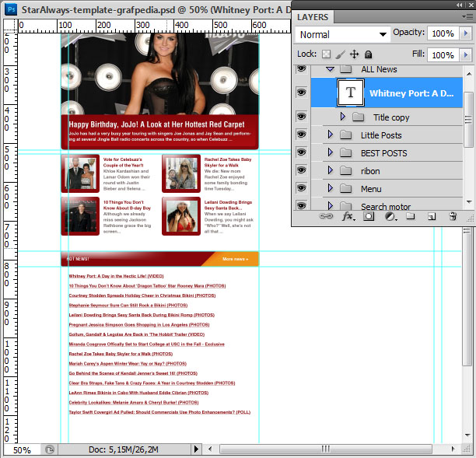Screen dimensions: 476x458
Task: Click the layers list scroll-down arrow
Action: coord(469,202)
